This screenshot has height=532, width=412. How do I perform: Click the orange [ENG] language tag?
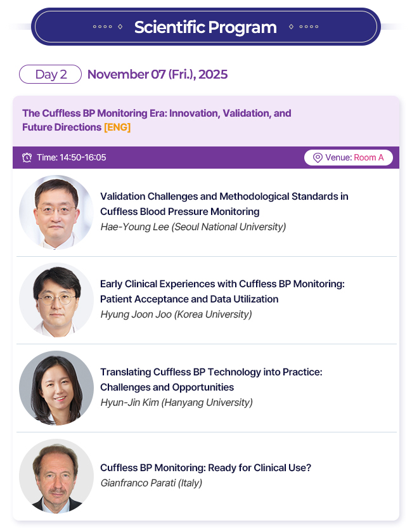117,127
